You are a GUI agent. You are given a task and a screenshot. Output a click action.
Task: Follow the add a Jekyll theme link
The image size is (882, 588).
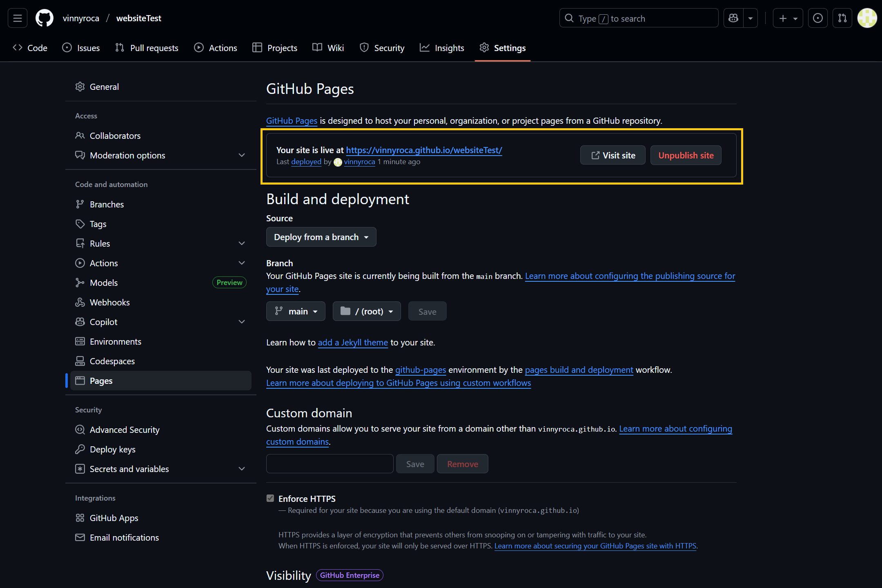[x=352, y=342]
